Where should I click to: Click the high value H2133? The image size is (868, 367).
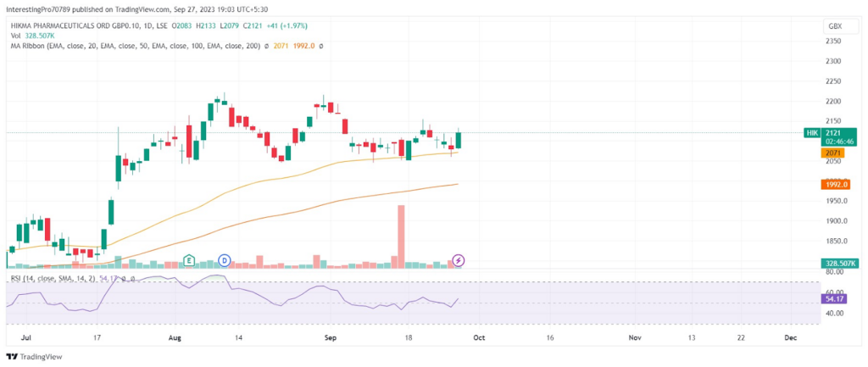pyautogui.click(x=208, y=26)
